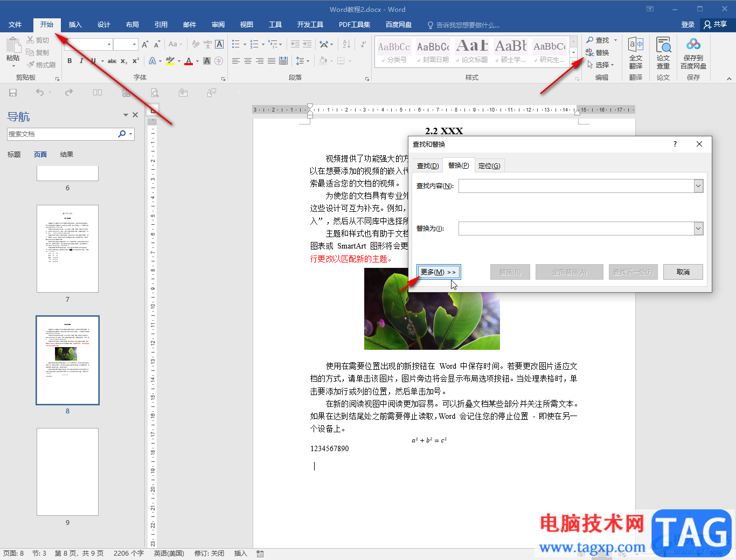Viewport: 736px width, 560px height.
Task: Click the print preview magnifier icon
Action: [155, 93]
